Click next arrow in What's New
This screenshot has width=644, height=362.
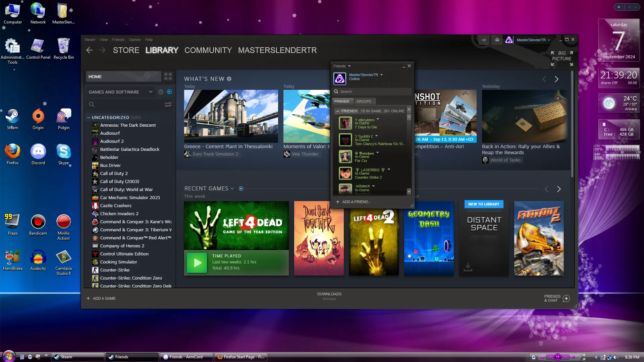[556, 79]
